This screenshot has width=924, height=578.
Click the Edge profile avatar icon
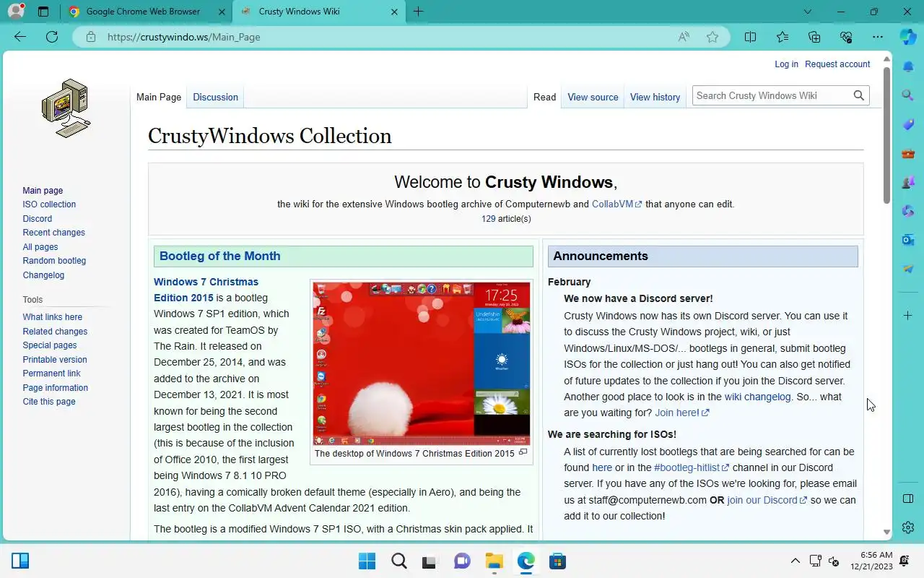pos(16,12)
